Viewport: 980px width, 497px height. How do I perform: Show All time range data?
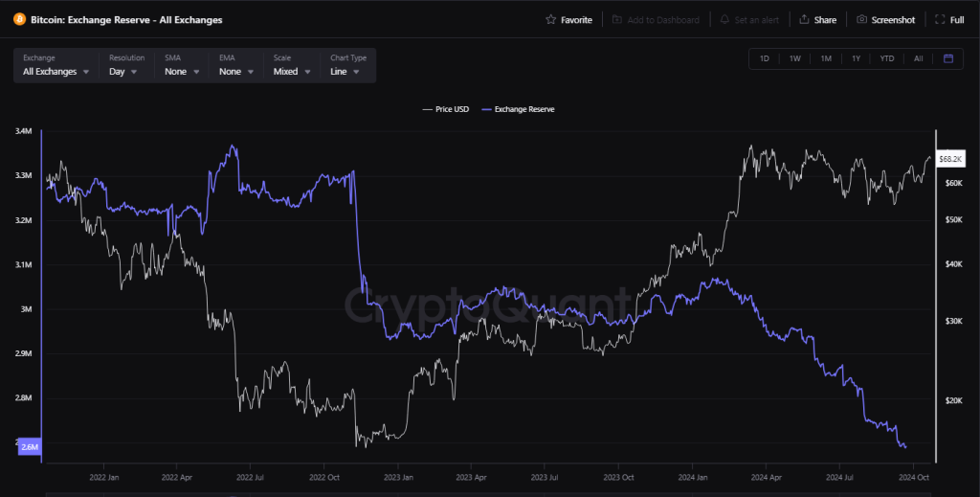tap(918, 58)
